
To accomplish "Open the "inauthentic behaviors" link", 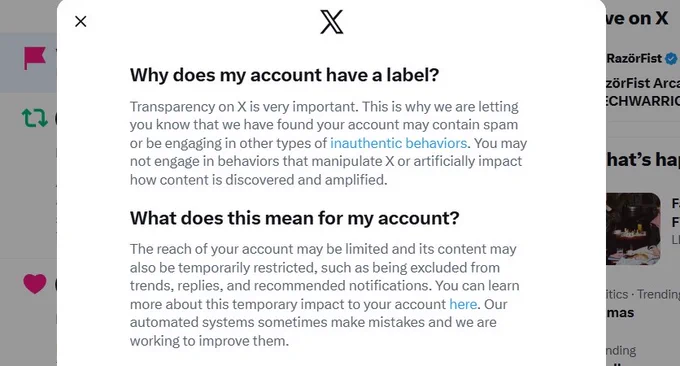I will click(x=399, y=143).
